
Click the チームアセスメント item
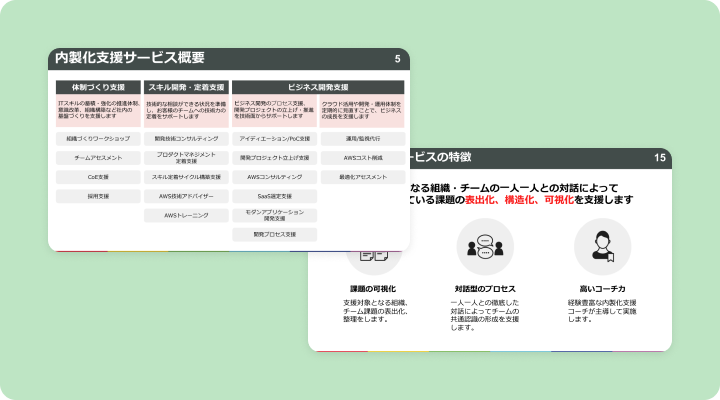tap(98, 158)
